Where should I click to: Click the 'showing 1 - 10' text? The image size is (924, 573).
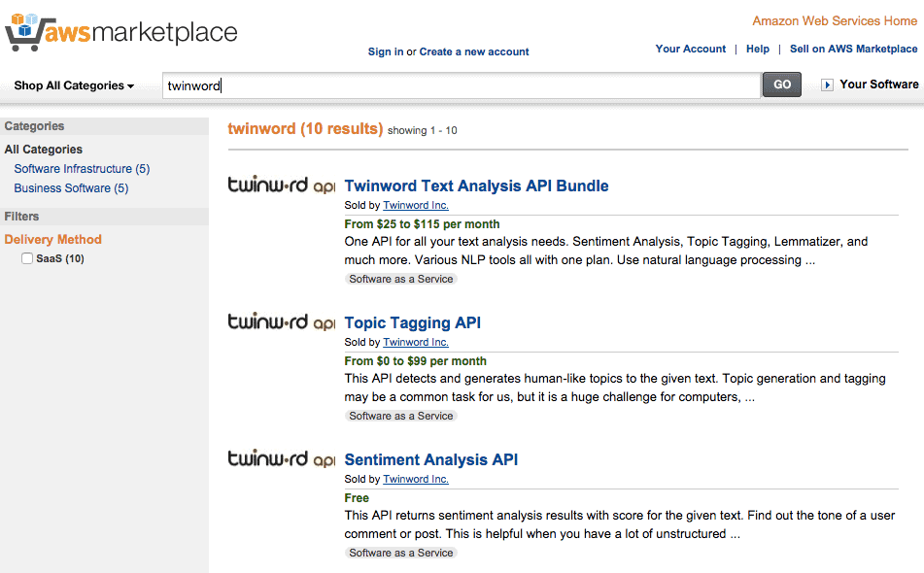tap(422, 131)
